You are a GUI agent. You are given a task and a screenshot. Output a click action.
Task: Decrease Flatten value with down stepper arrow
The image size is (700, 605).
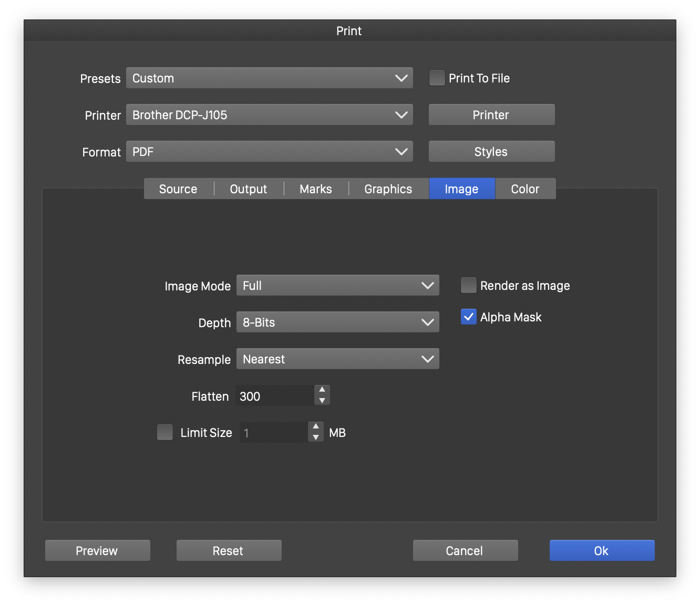tap(322, 401)
